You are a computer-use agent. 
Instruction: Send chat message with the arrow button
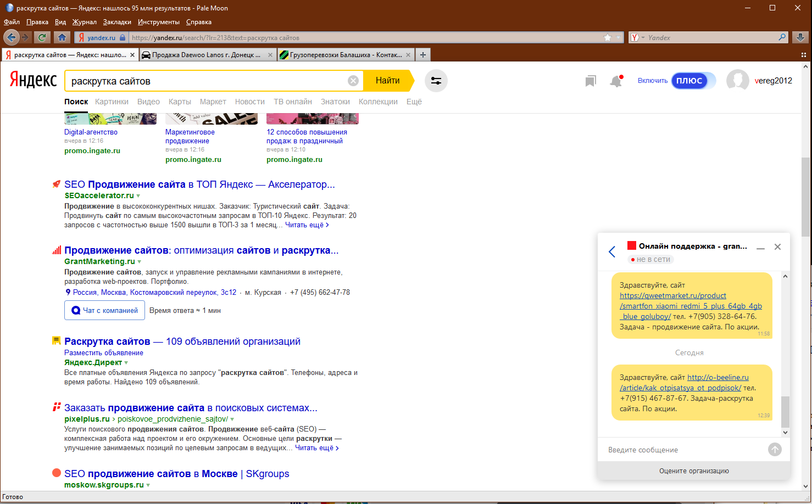(x=775, y=450)
